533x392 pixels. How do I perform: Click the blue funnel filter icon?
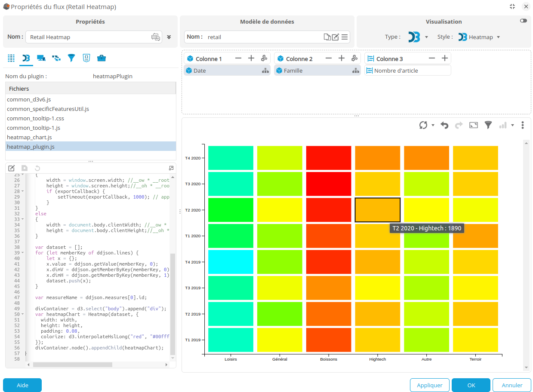(x=71, y=58)
